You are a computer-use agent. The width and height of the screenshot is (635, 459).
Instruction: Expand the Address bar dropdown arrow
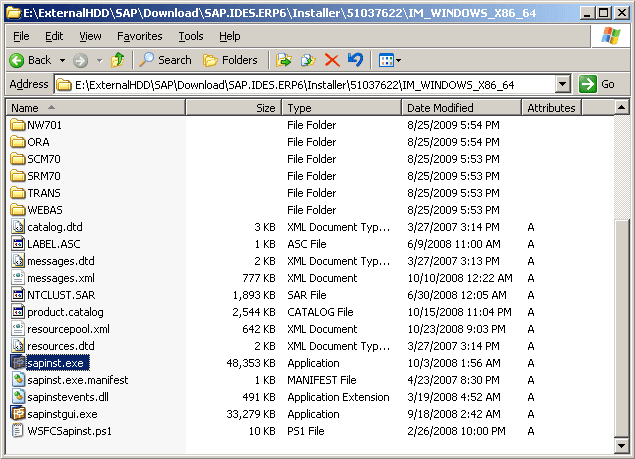click(x=562, y=85)
